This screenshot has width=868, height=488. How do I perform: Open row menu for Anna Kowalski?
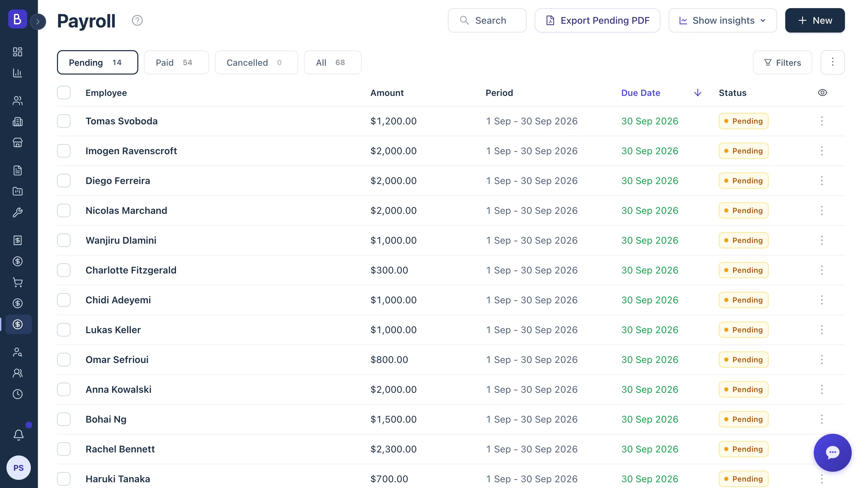click(x=822, y=389)
